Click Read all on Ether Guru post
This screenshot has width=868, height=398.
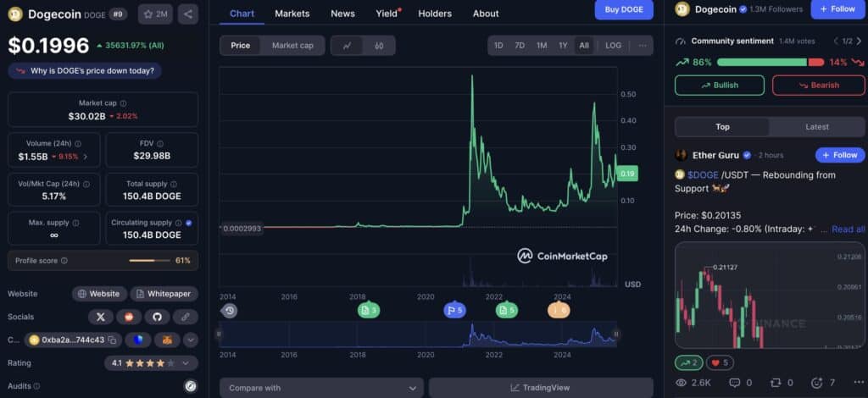click(848, 229)
